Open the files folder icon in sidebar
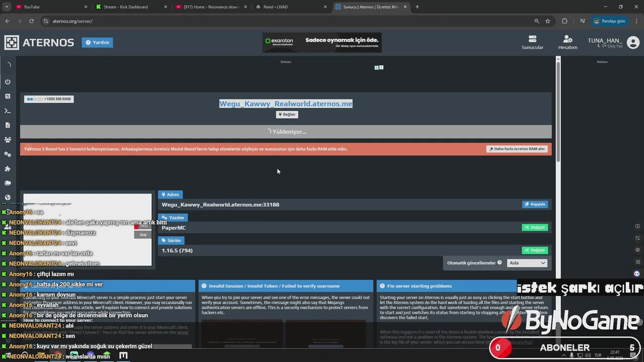This screenshot has width=644, height=362. point(8,183)
